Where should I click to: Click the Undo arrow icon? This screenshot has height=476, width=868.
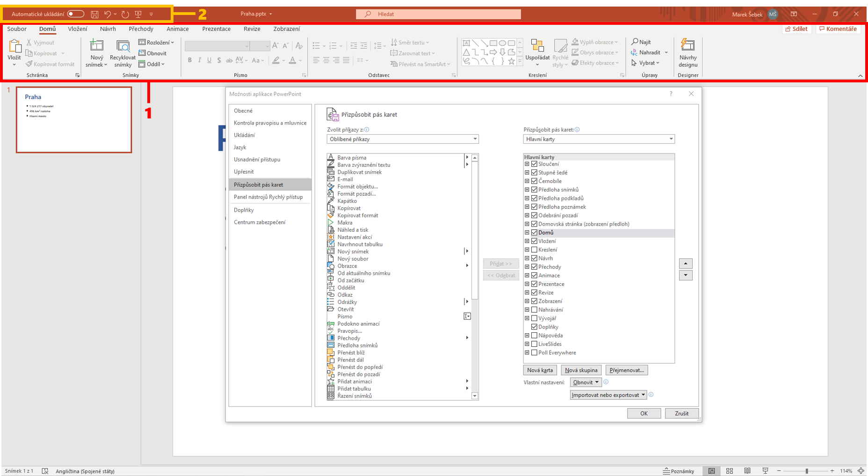click(x=108, y=14)
